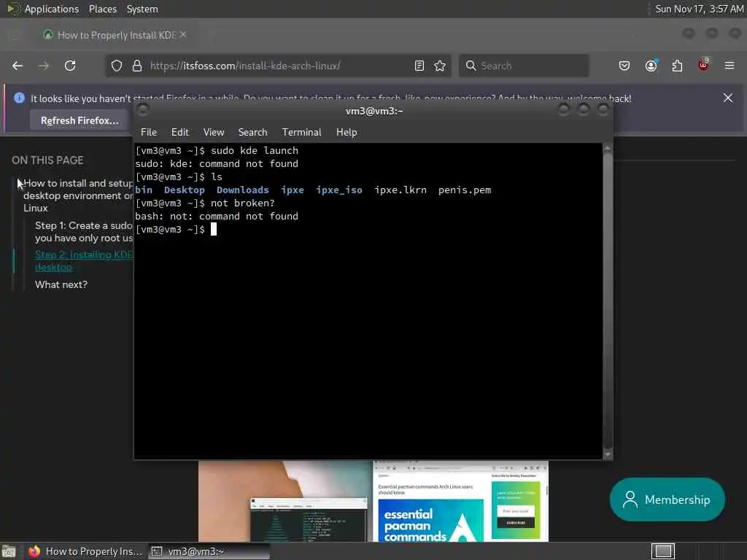The image size is (747, 560).
Task: Go back in Firefox history
Action: pos(18,66)
